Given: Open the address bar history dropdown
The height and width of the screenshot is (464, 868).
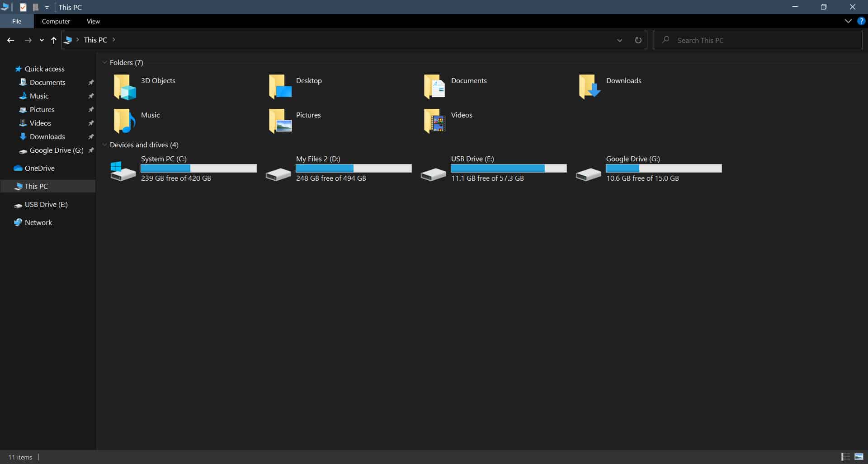Looking at the screenshot, I should point(619,40).
